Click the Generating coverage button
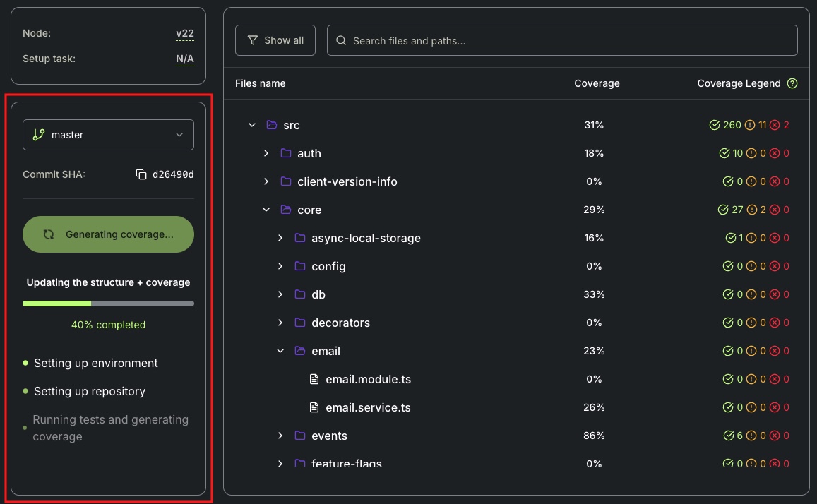The height and width of the screenshot is (504, 817). 108,234
